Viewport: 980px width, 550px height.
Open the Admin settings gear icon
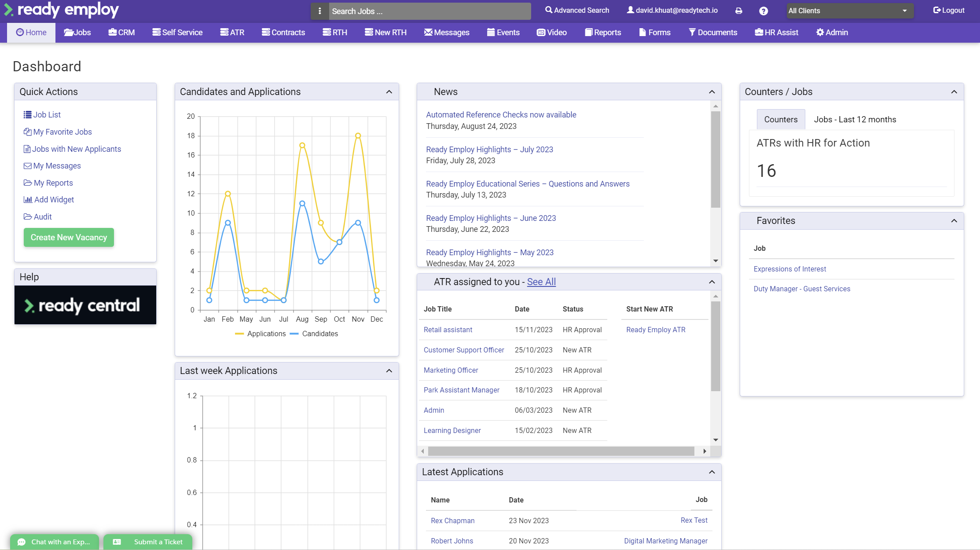pyautogui.click(x=820, y=32)
